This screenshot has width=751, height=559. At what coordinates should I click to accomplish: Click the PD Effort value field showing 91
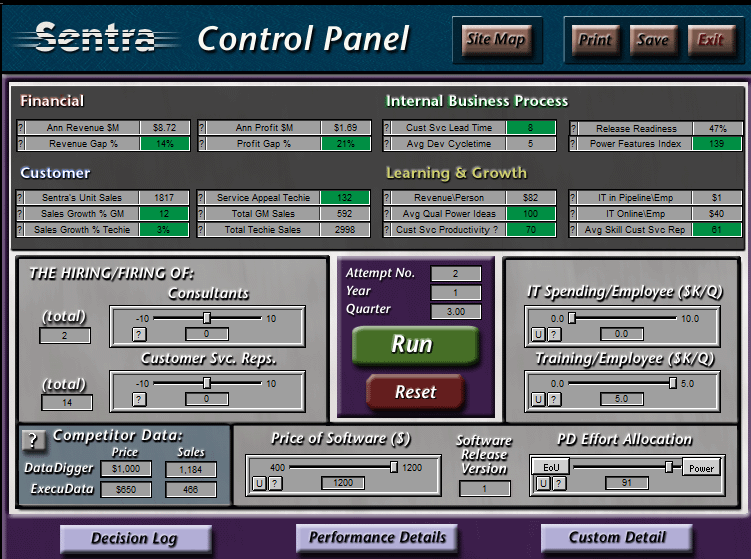(x=627, y=483)
